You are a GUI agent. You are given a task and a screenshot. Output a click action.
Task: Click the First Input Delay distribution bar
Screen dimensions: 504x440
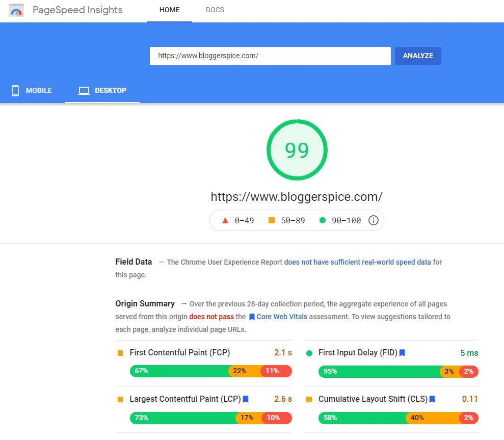398,371
